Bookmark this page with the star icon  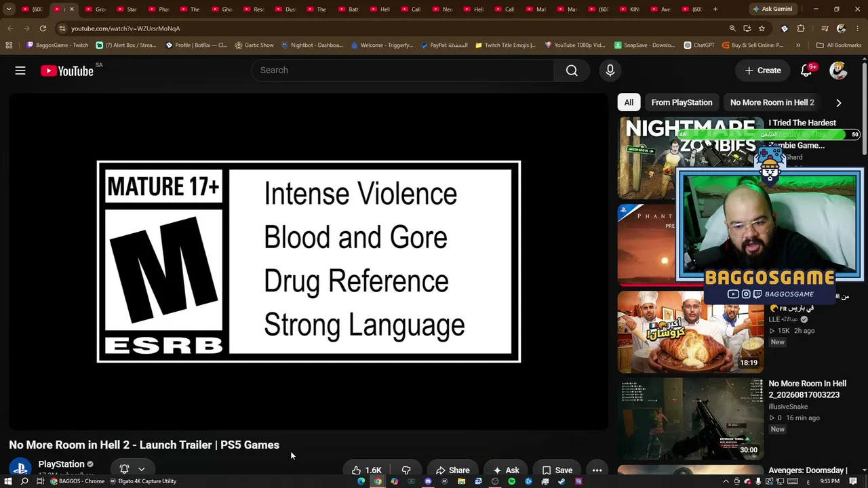click(x=762, y=28)
